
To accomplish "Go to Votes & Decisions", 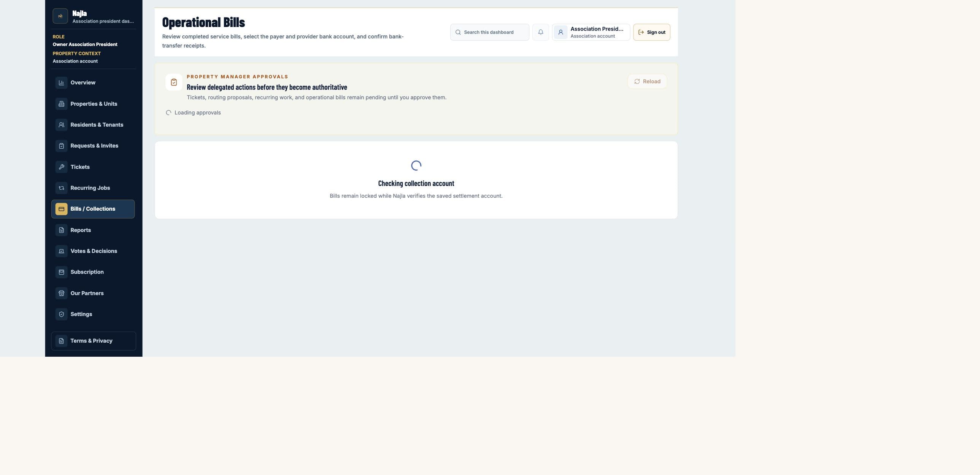I will click(93, 251).
